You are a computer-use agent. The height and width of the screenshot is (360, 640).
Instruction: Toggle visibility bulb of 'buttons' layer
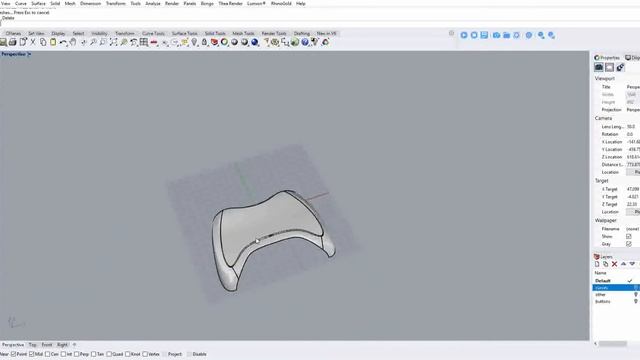(x=636, y=302)
